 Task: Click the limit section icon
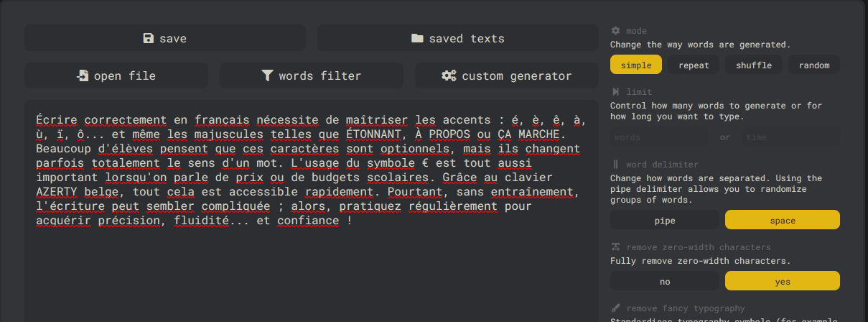click(615, 92)
